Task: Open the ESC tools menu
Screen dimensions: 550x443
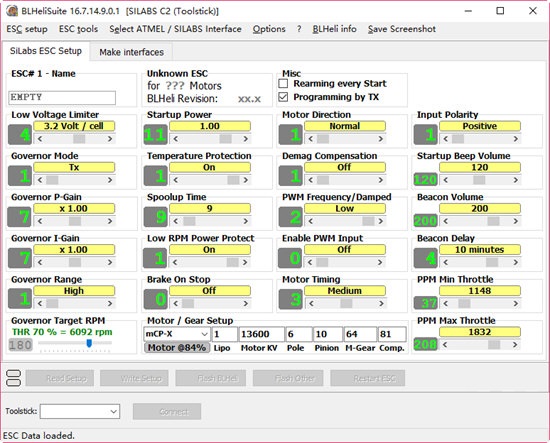Action: pyautogui.click(x=78, y=29)
